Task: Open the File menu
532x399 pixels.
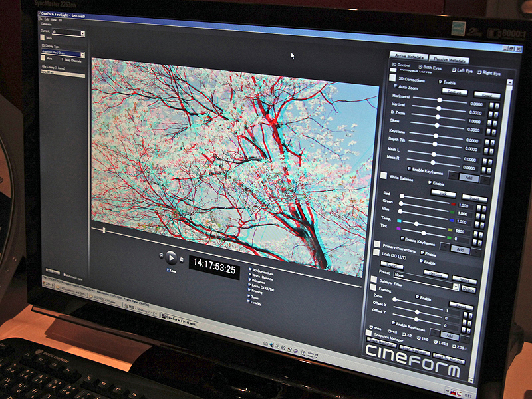Action: [x=40, y=19]
